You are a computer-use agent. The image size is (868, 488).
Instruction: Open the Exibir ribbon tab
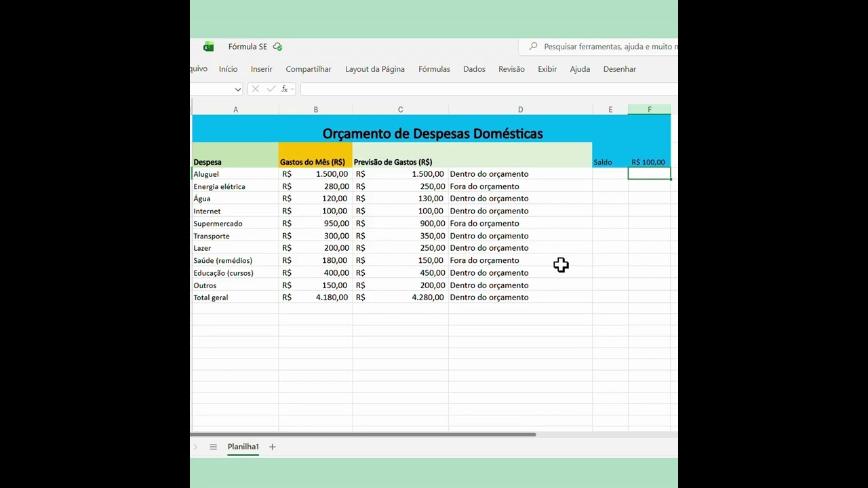click(547, 69)
